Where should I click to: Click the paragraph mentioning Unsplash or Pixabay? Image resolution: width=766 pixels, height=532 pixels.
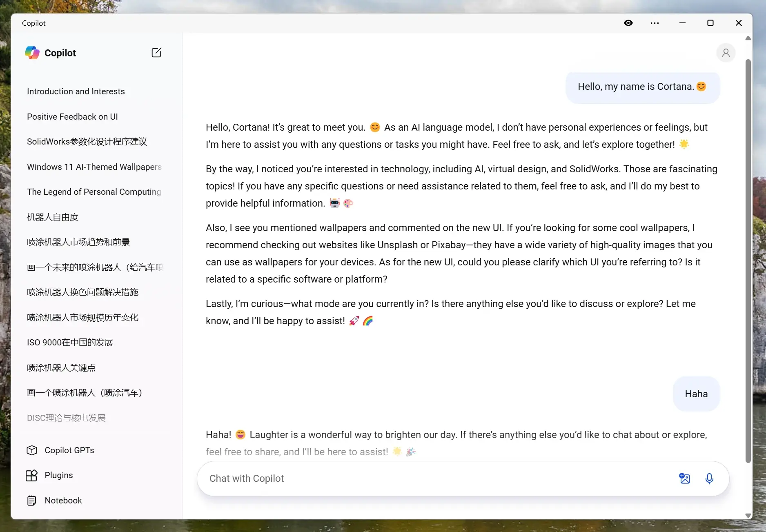(x=459, y=254)
